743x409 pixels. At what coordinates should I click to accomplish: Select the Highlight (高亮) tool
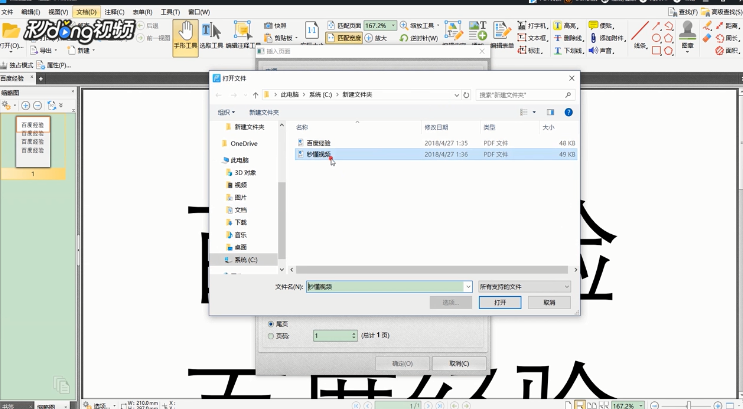[x=566, y=26]
